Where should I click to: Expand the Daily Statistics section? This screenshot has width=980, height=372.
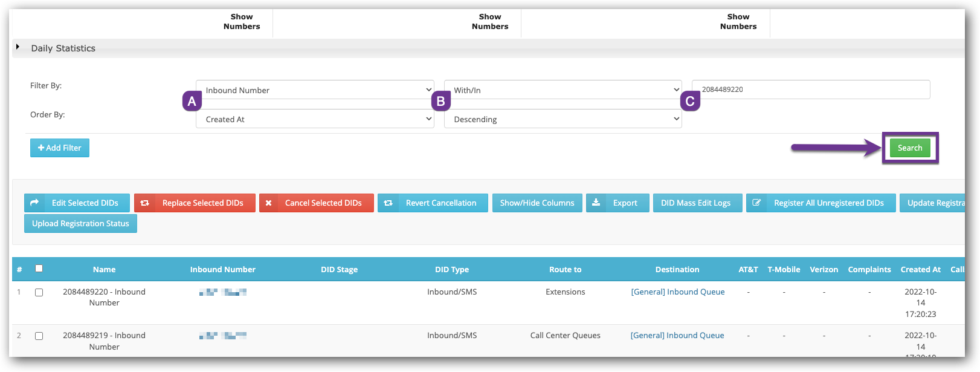coord(18,48)
